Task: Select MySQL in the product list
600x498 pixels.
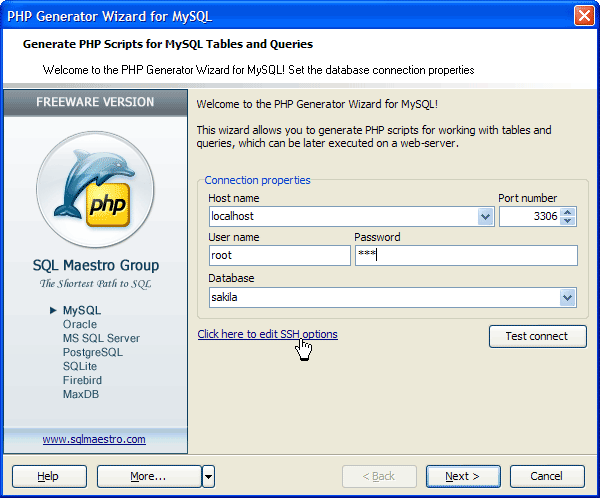Action: coord(82,310)
